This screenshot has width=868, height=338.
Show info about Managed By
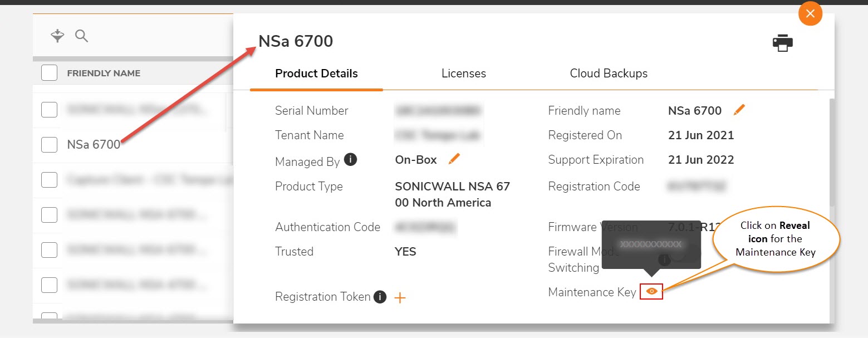[350, 160]
